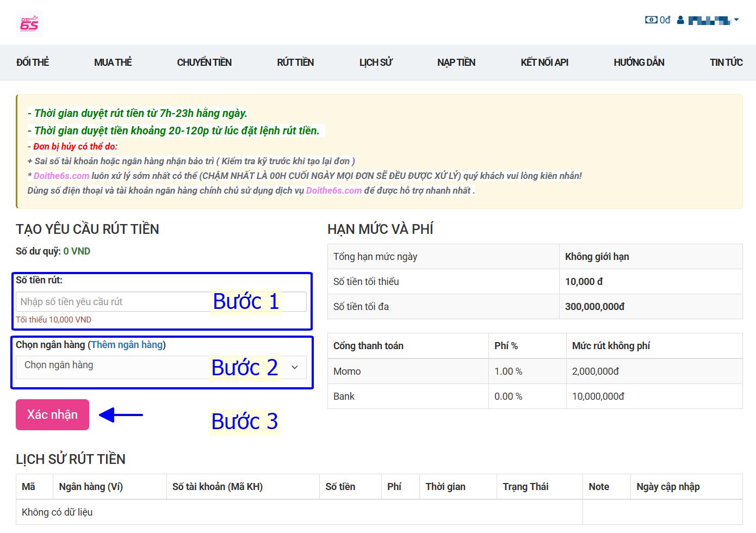Select the RÚT TIỀN menu item
This screenshot has width=756, height=533.
click(295, 63)
